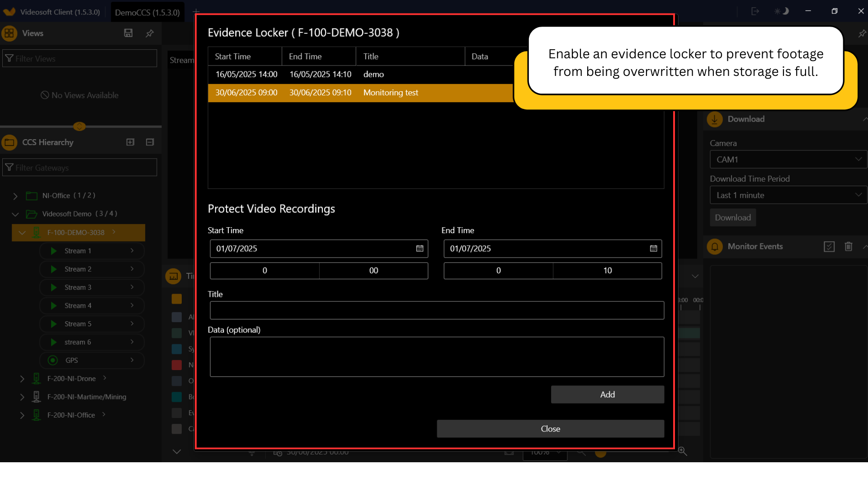Switch to the DemoCCS tab
Image resolution: width=868 pixels, height=488 pixels.
point(147,12)
